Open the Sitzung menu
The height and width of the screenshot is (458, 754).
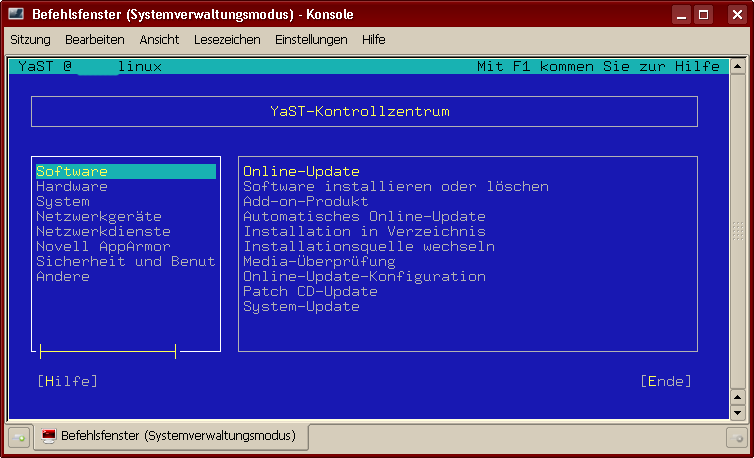(30, 39)
